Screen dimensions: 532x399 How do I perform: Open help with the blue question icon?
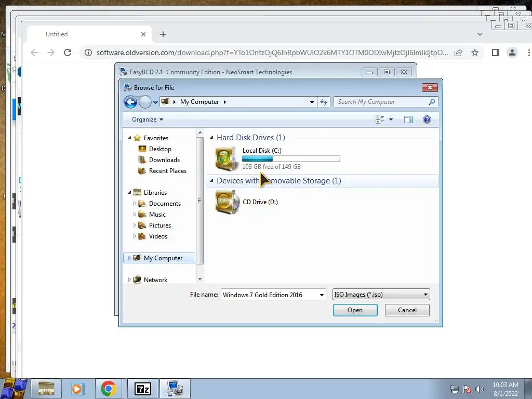pos(427,119)
